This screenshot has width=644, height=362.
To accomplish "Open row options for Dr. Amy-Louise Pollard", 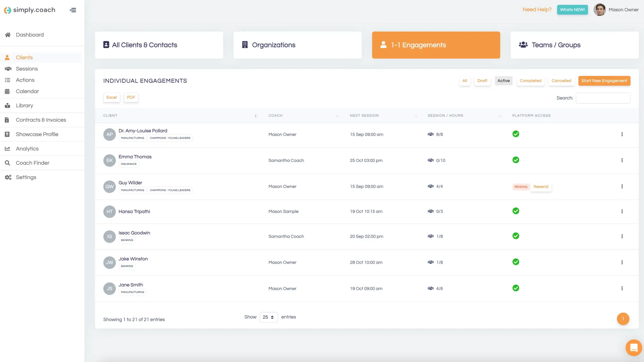I will tap(622, 134).
